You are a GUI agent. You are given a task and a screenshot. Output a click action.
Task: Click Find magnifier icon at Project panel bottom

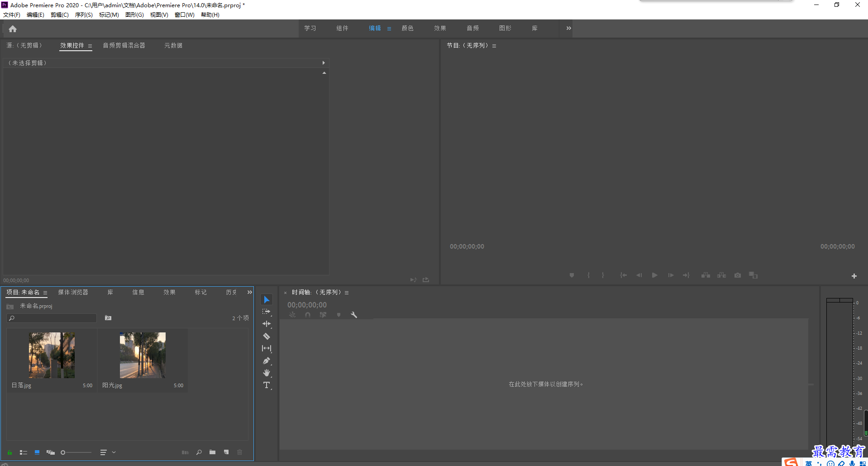199,452
